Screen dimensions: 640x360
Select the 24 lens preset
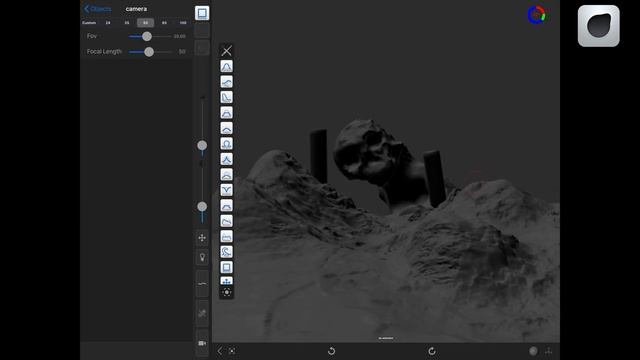pyautogui.click(x=108, y=23)
